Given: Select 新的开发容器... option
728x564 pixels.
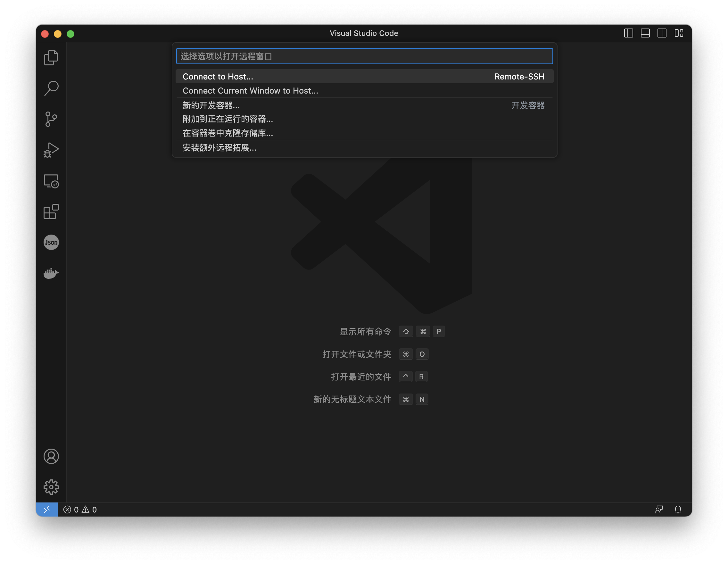Looking at the screenshot, I should (x=364, y=105).
